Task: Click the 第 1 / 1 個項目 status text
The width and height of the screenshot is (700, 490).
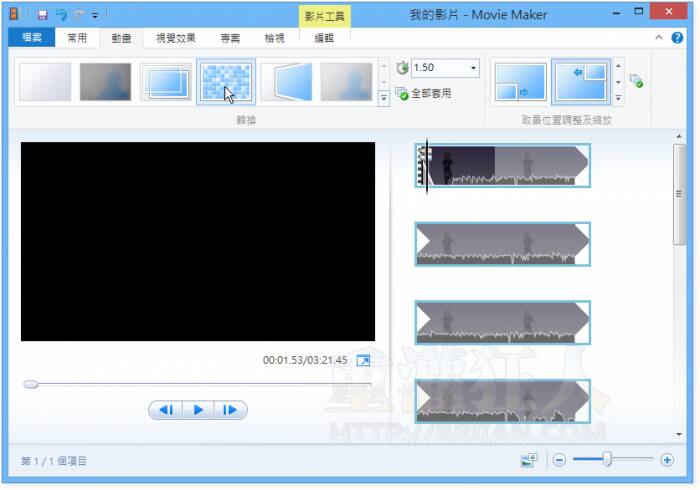Action: pyautogui.click(x=54, y=461)
